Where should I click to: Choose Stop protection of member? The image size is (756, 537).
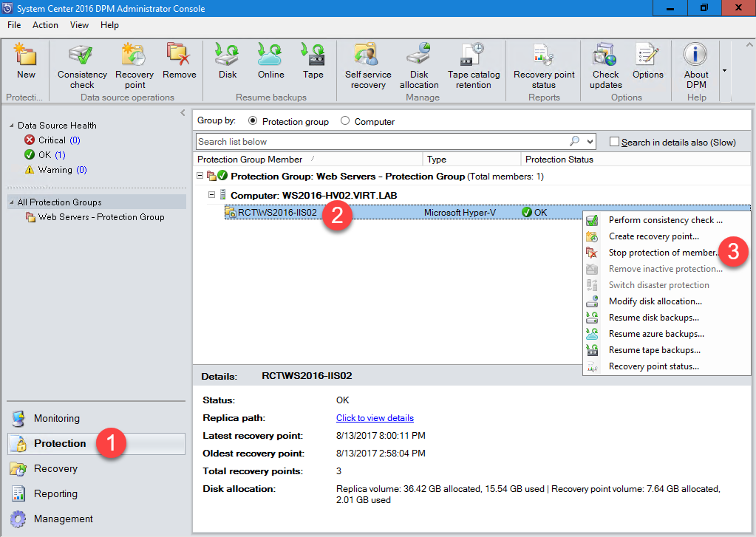tap(667, 253)
